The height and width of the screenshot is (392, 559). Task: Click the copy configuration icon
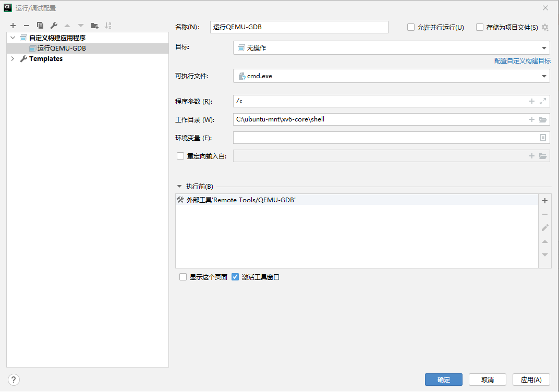click(x=40, y=26)
